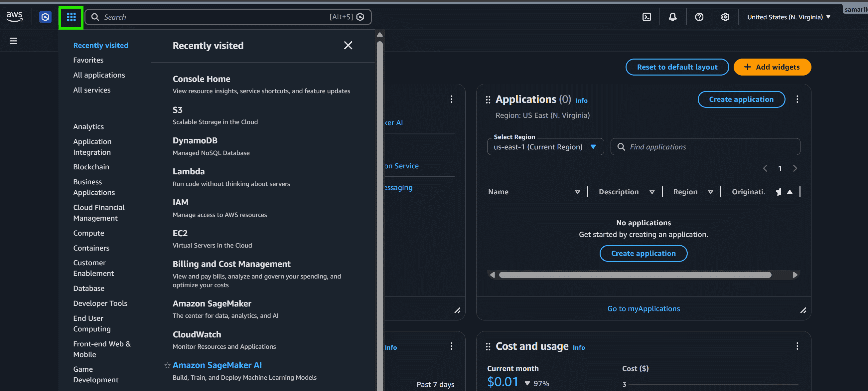Viewport: 868px width, 391px height.
Task: Open IAM service
Action: coord(180,202)
